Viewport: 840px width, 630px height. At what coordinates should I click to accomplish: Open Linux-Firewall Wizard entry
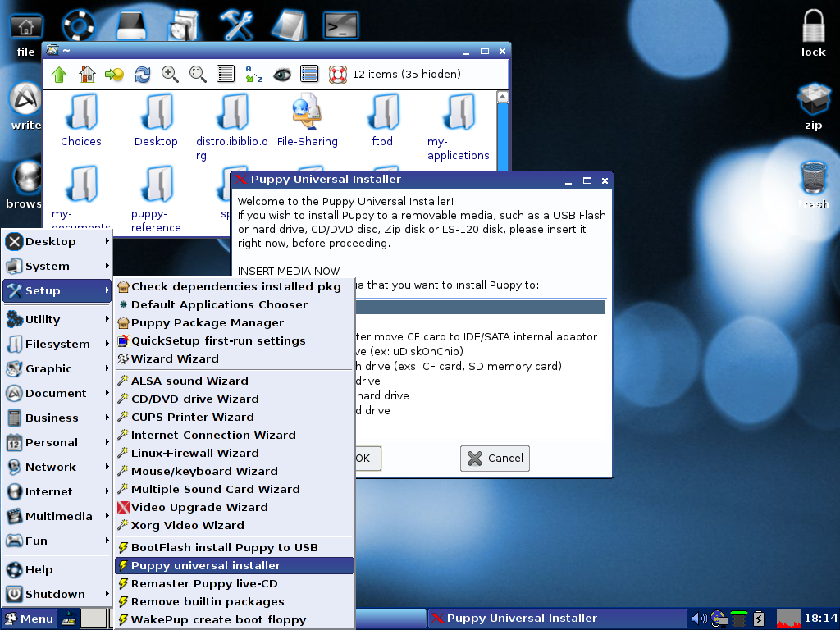coord(234,453)
